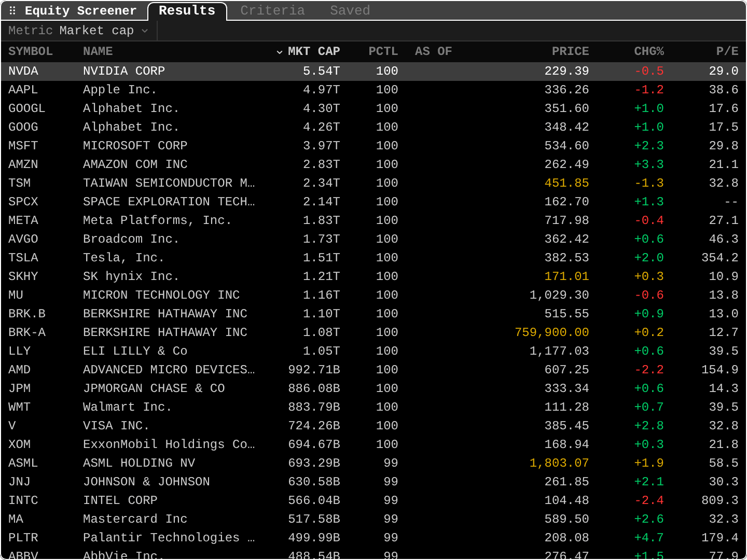Sort by the PRICE column header
Image resolution: width=747 pixels, height=560 pixels.
pyautogui.click(x=571, y=51)
